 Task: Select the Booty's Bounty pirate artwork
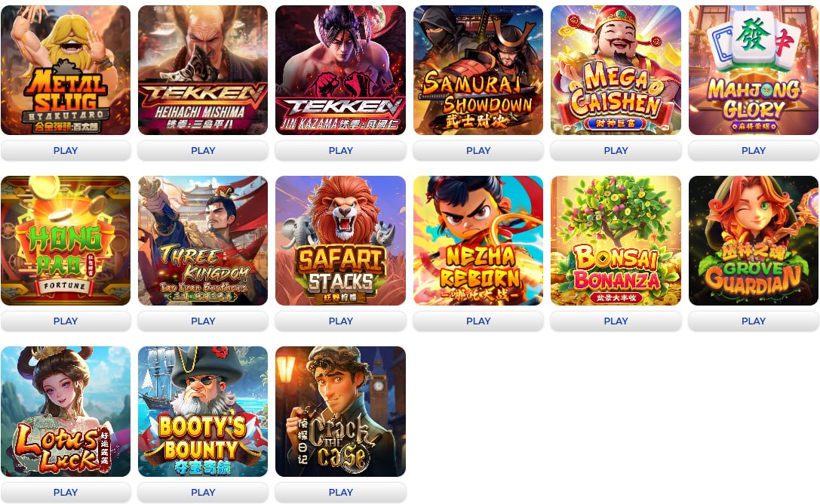(203, 411)
